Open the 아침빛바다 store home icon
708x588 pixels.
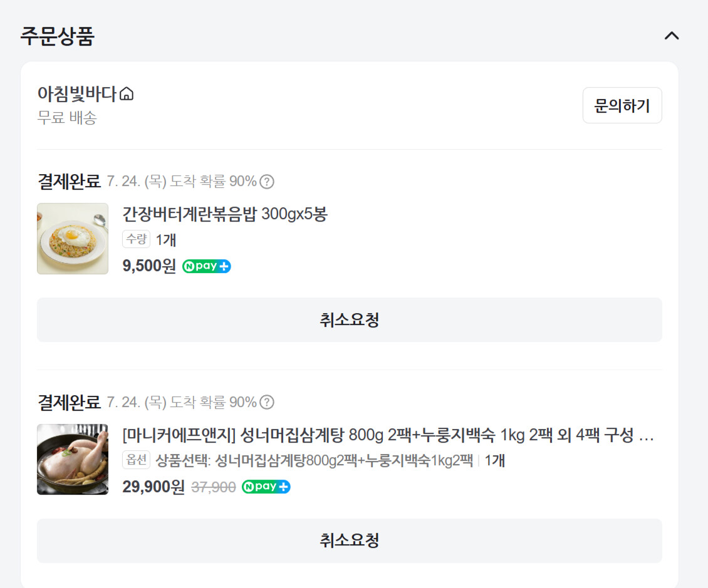tap(127, 95)
